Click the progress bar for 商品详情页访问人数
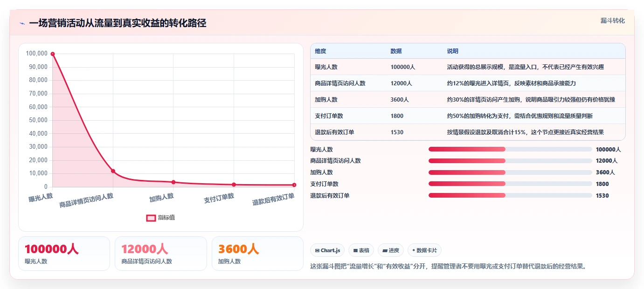The image size is (644, 289). click(510, 161)
